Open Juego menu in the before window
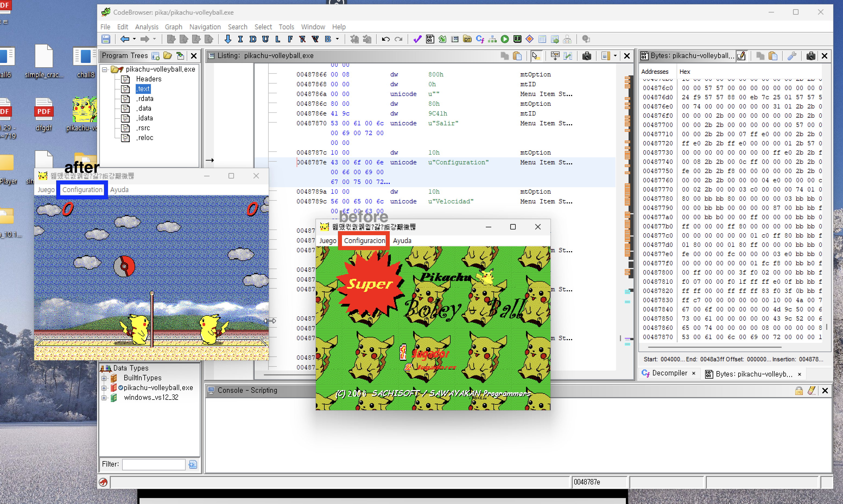This screenshot has width=843, height=504. click(328, 241)
